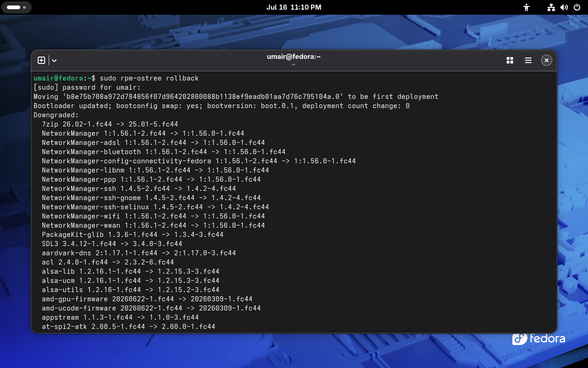588x368 pixels.
Task: Open the accessibility menu in top bar
Action: [x=526, y=7]
